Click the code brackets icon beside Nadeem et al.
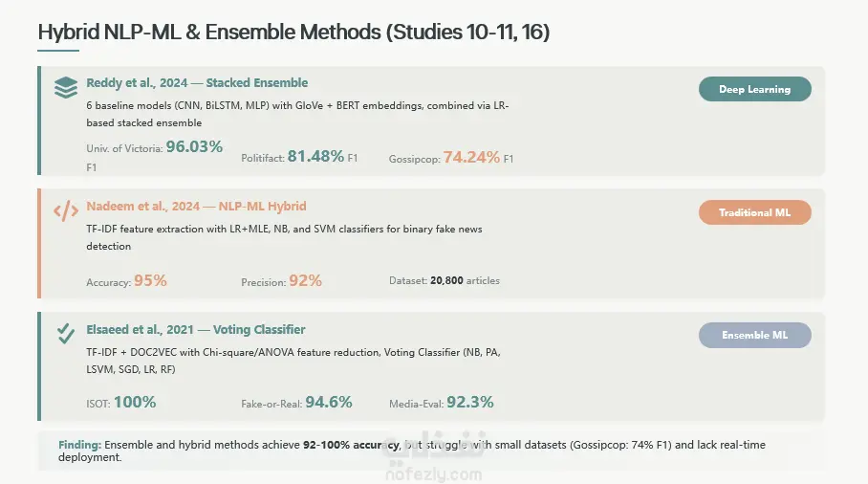This screenshot has width=868, height=484. 66,211
